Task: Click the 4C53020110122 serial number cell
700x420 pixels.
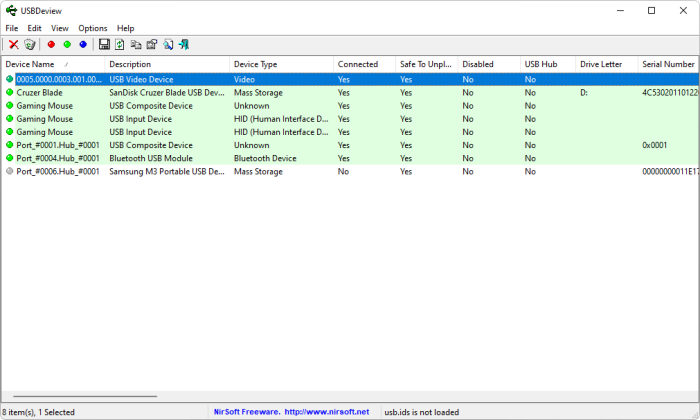Action: coord(670,92)
